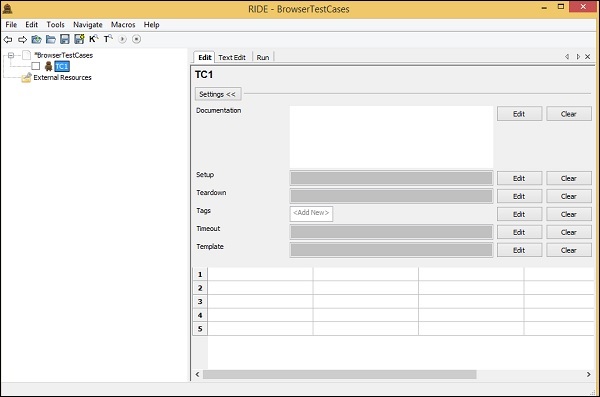Click Edit button for Setup
Viewport: 600px width, 397px height.
519,178
